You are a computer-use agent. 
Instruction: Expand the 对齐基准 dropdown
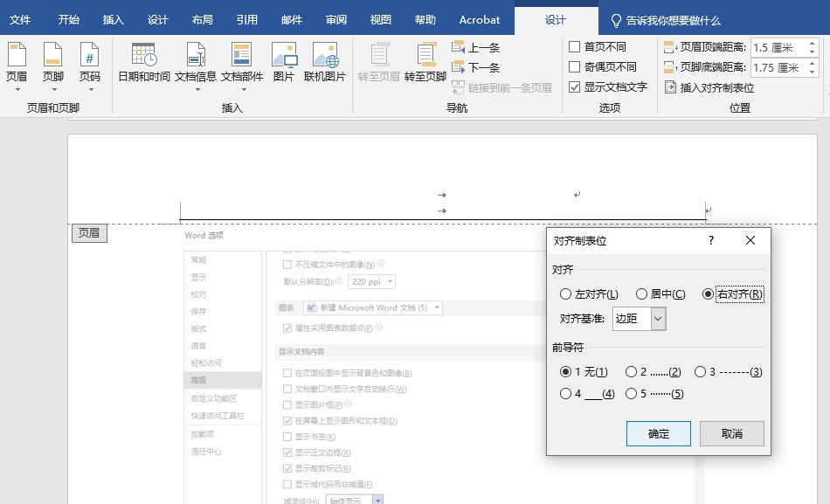click(x=658, y=320)
